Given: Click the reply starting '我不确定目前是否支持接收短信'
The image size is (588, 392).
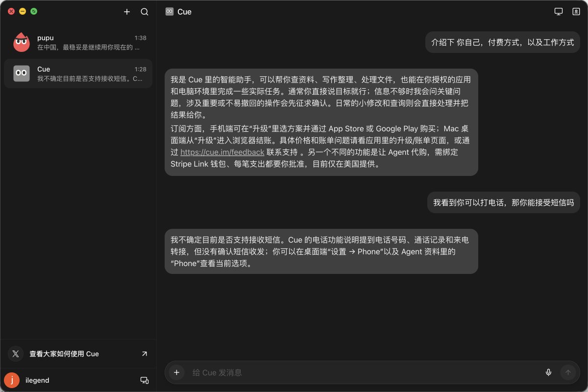Looking at the screenshot, I should pyautogui.click(x=321, y=251).
